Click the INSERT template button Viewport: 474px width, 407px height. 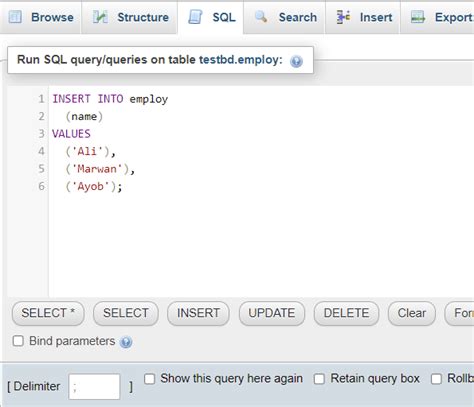pos(198,313)
